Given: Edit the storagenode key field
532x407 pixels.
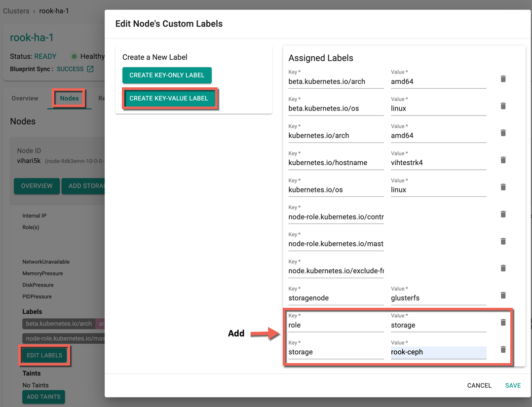Looking at the screenshot, I should 336,298.
